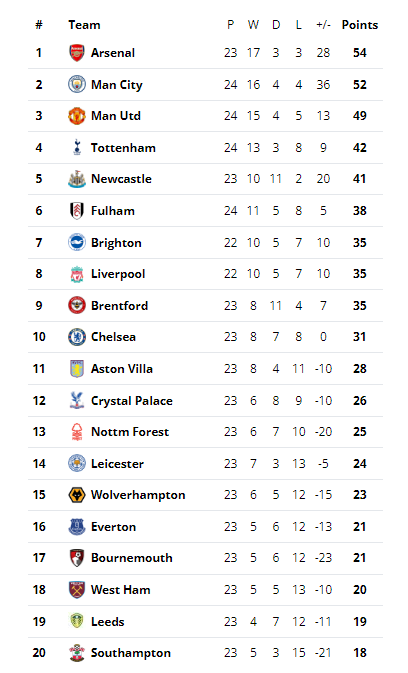The image size is (408, 673).
Task: Open the Aston Villa team link
Action: point(122,369)
